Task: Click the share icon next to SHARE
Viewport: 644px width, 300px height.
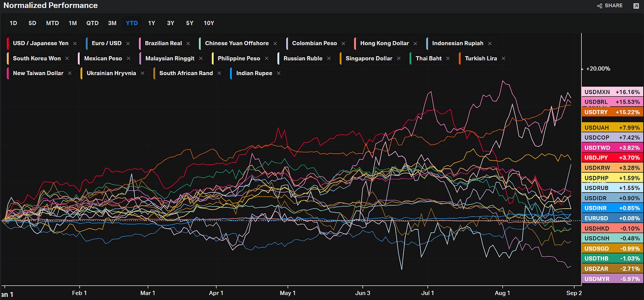Action: (599, 6)
